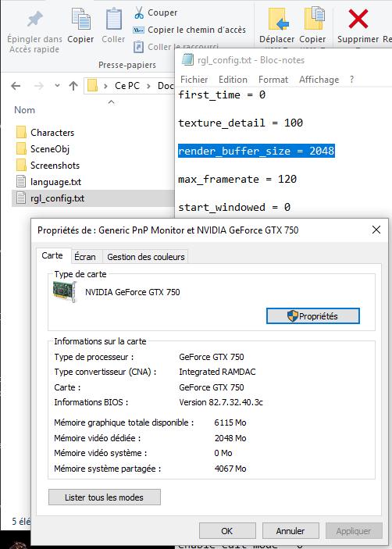Click the Version 82.7.32.40.3c BIOS value

tap(221, 402)
